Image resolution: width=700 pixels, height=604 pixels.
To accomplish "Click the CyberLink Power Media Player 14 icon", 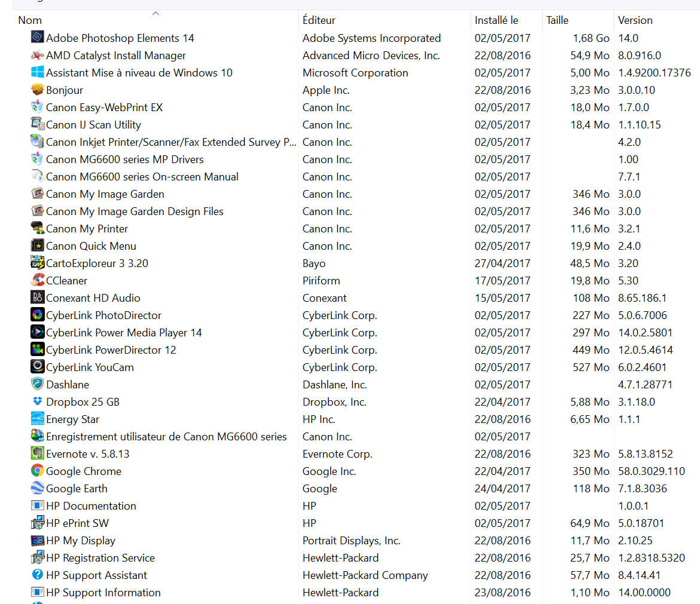I will pyautogui.click(x=38, y=332).
